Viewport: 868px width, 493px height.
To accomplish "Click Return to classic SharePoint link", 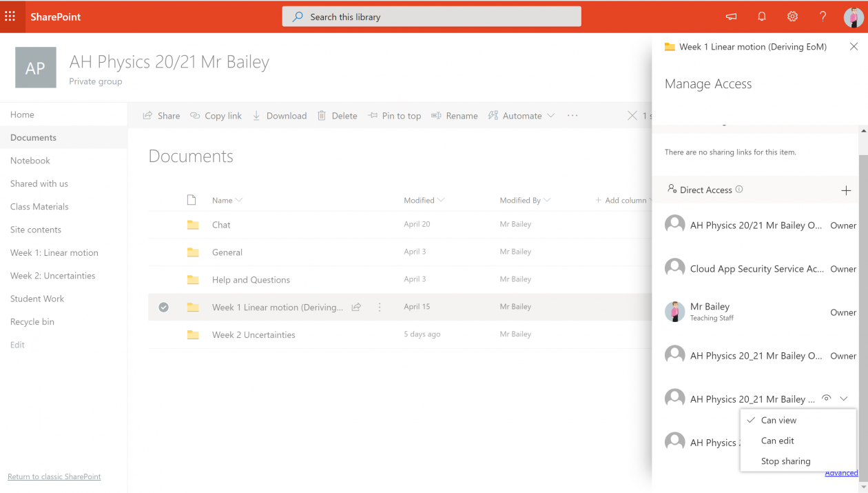I will [x=54, y=476].
